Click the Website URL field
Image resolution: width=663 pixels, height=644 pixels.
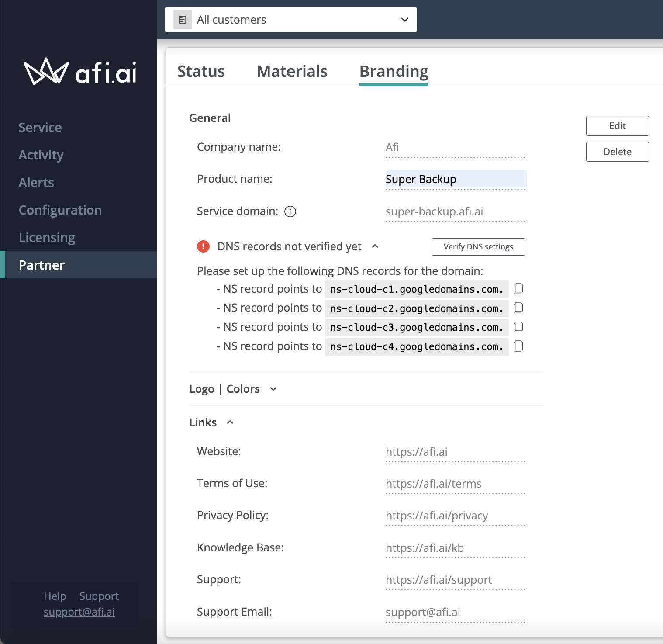(x=456, y=452)
